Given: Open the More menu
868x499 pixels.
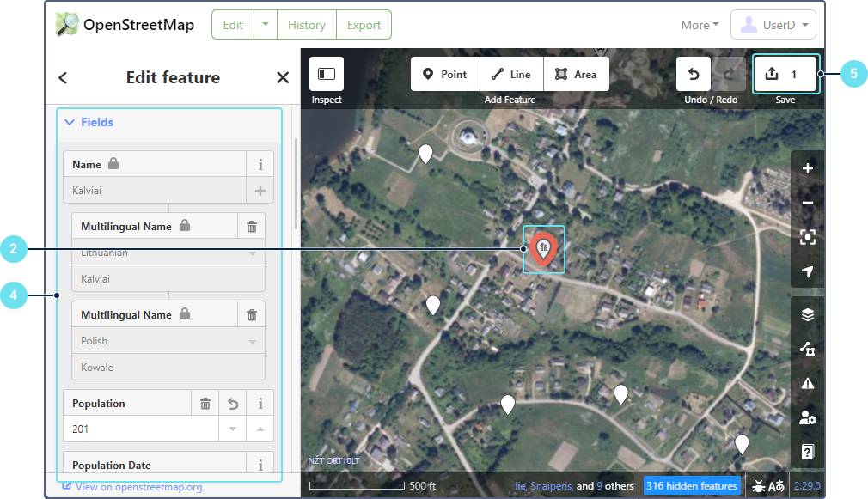Looking at the screenshot, I should coord(700,25).
